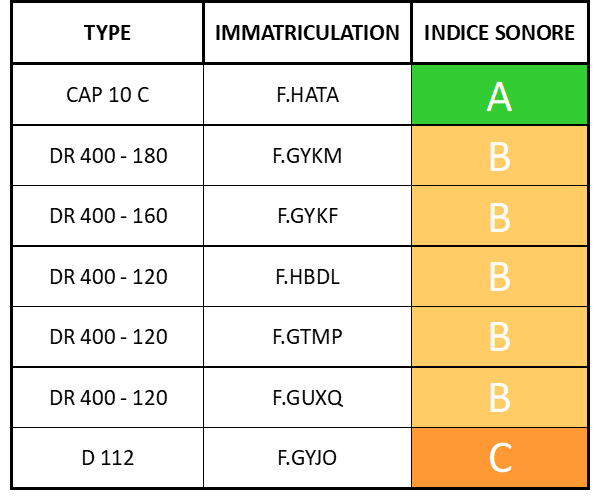Select the CAP 10 C cell

108,96
